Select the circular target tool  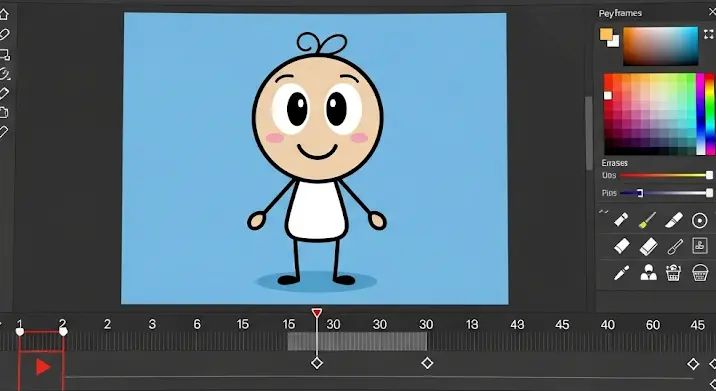(x=700, y=220)
